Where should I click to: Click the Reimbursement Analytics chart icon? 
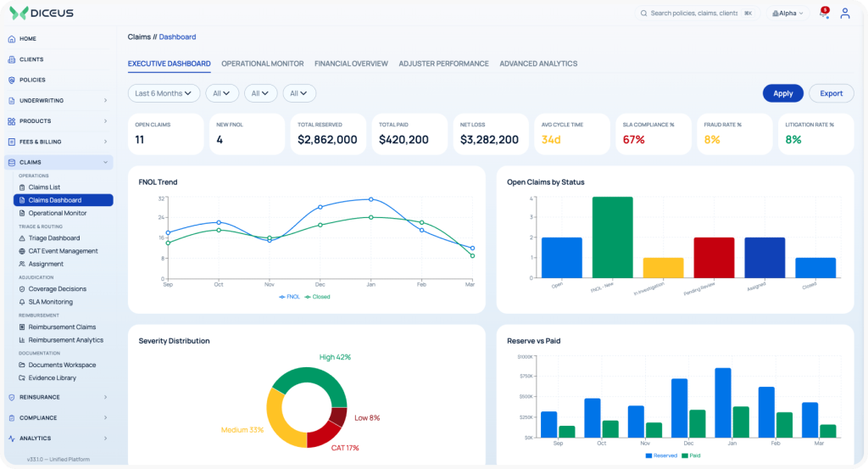22,340
